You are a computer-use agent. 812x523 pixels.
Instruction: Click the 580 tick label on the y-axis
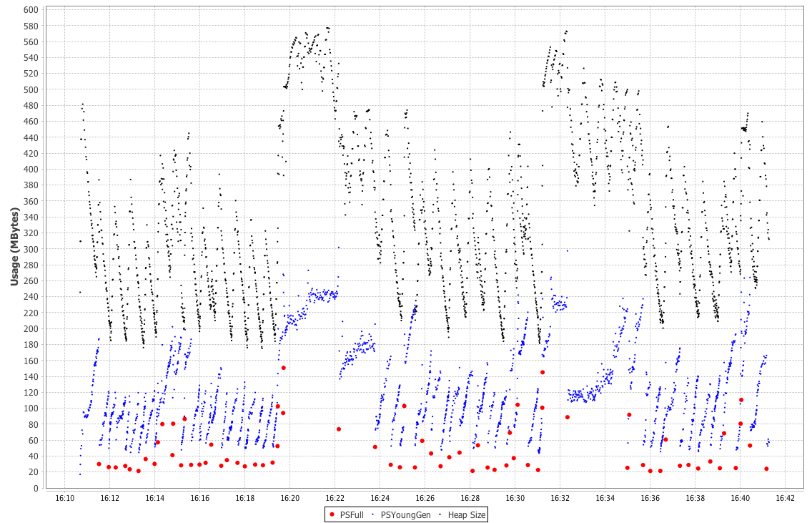pyautogui.click(x=31, y=26)
